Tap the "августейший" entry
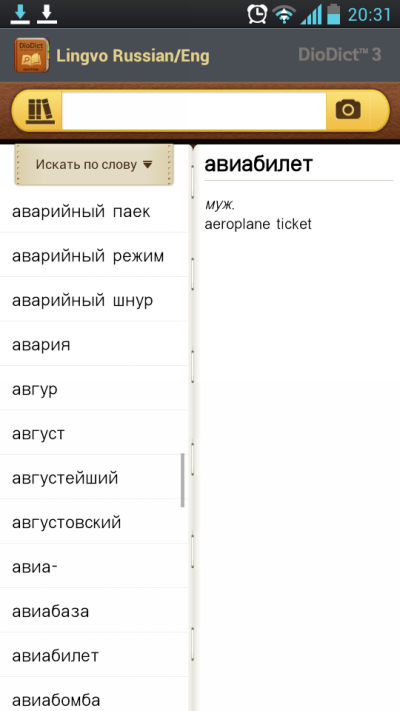400x711 pixels. click(94, 477)
